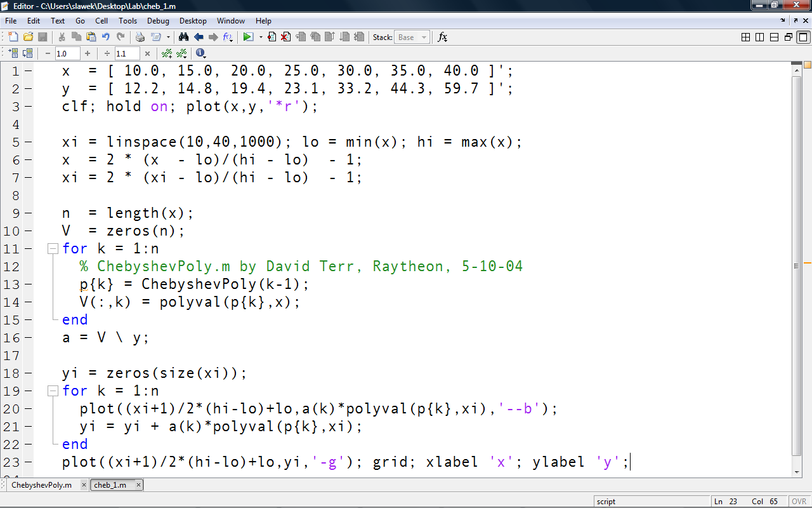Open the Tools menu

pos(128,21)
